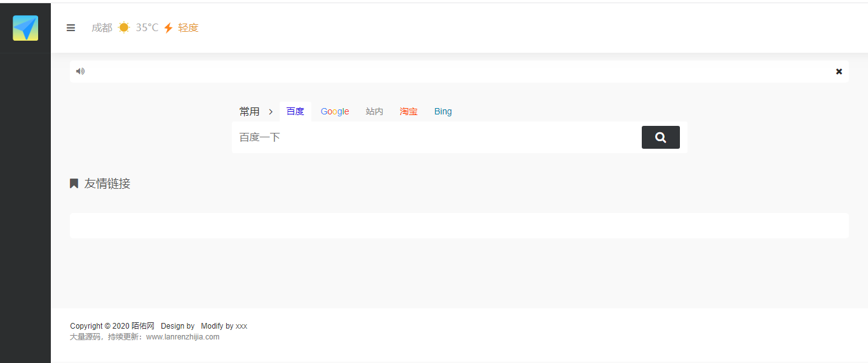Click the 友情链接 heading
868x363 pixels.
tap(107, 184)
